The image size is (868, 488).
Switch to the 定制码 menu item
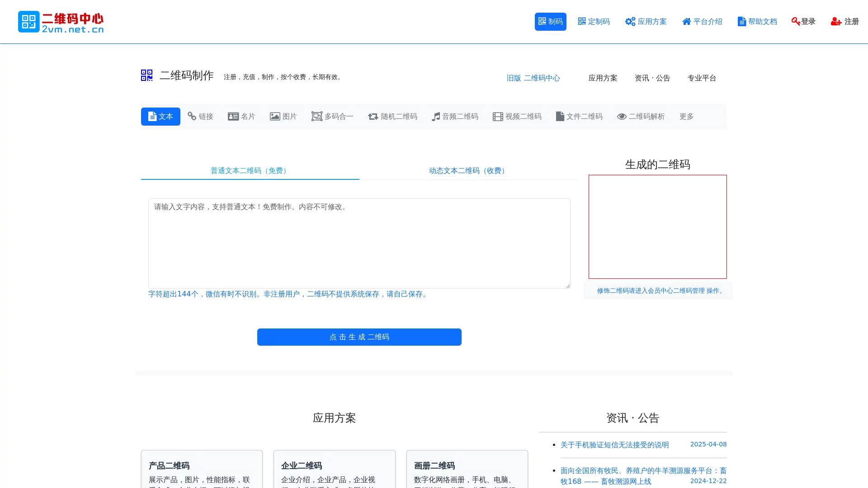pyautogui.click(x=594, y=21)
